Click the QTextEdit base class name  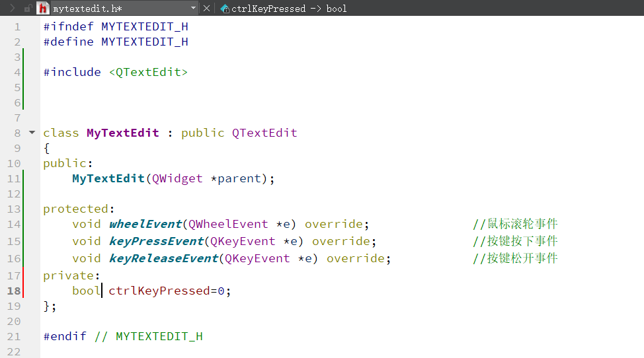tap(264, 133)
